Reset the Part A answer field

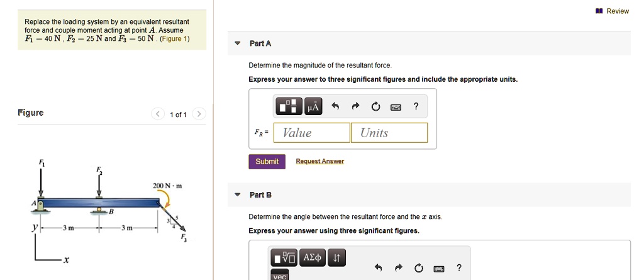pyautogui.click(x=375, y=107)
